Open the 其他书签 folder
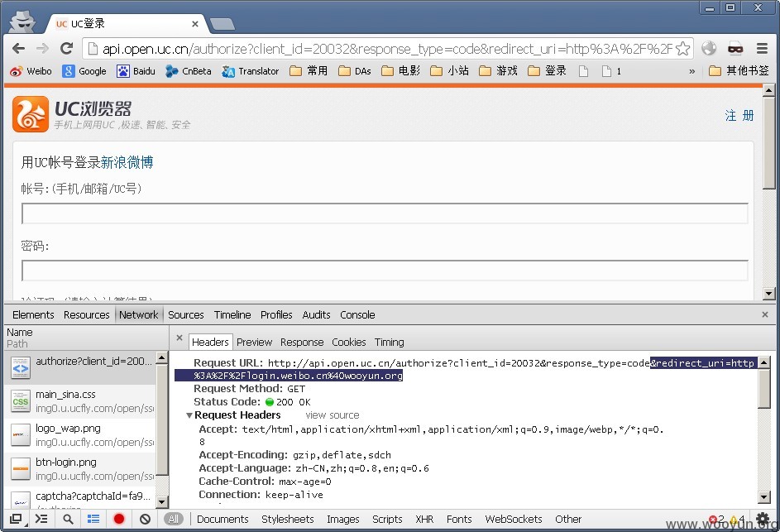780x532 pixels. pyautogui.click(x=739, y=71)
